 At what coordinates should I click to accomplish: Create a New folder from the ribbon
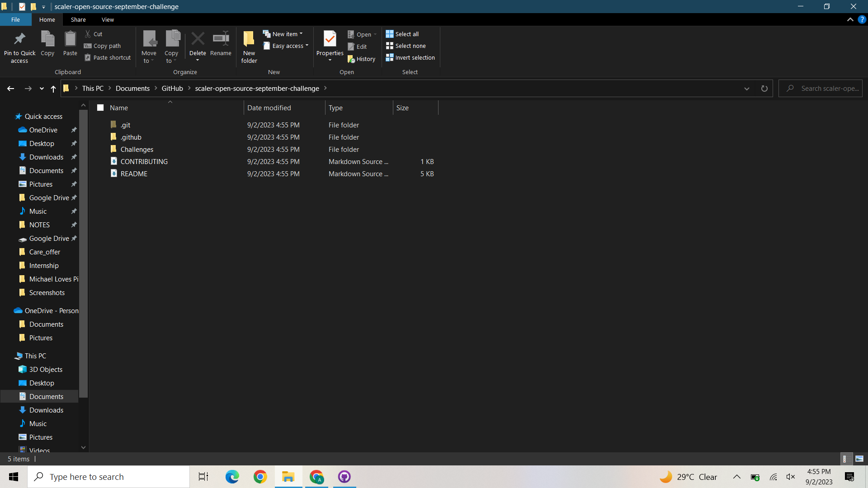tap(249, 39)
